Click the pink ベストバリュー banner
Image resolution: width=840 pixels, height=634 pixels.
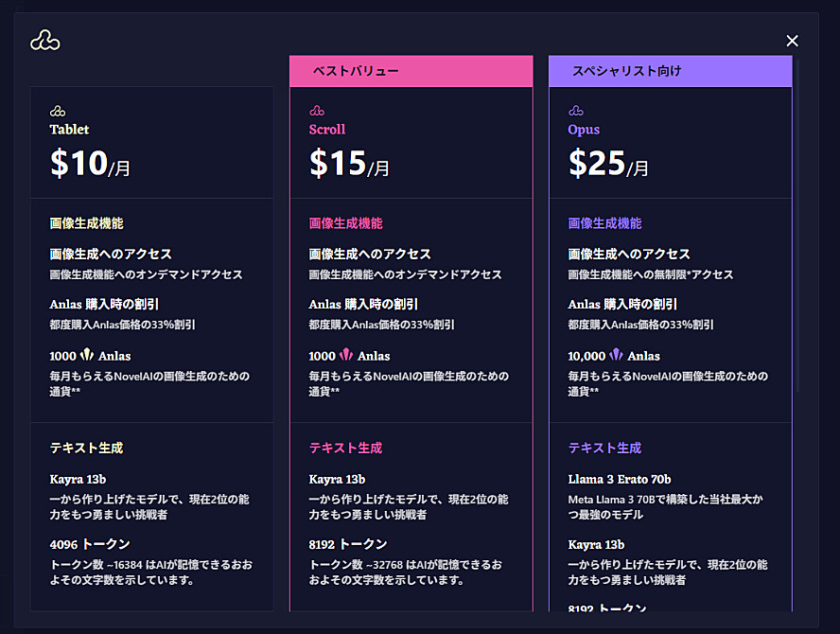tap(411, 71)
